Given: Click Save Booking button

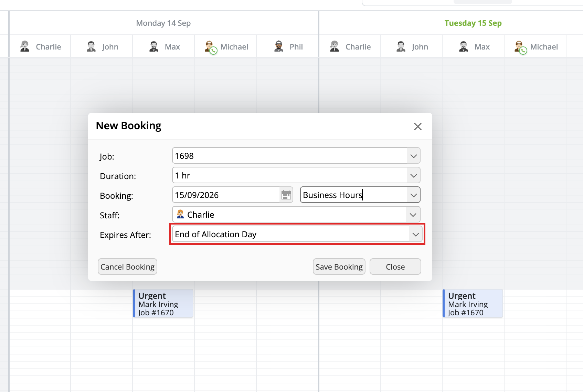Looking at the screenshot, I should pos(339,266).
